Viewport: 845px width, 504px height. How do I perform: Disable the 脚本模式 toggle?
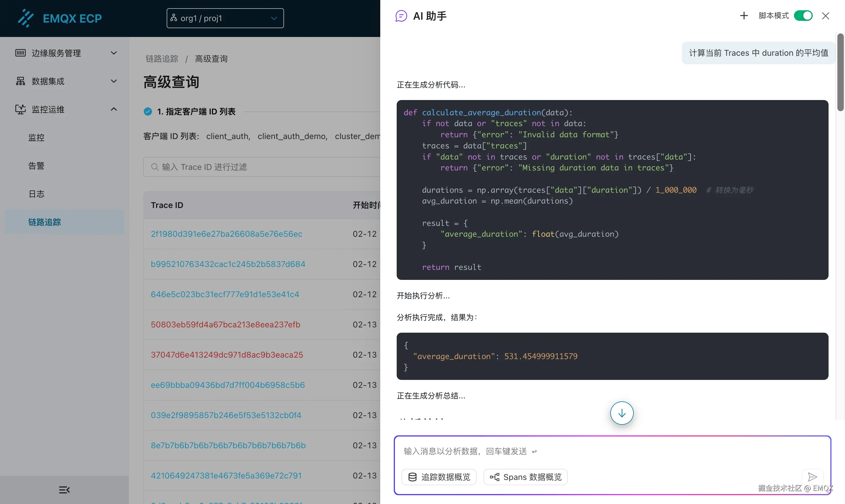tap(803, 16)
